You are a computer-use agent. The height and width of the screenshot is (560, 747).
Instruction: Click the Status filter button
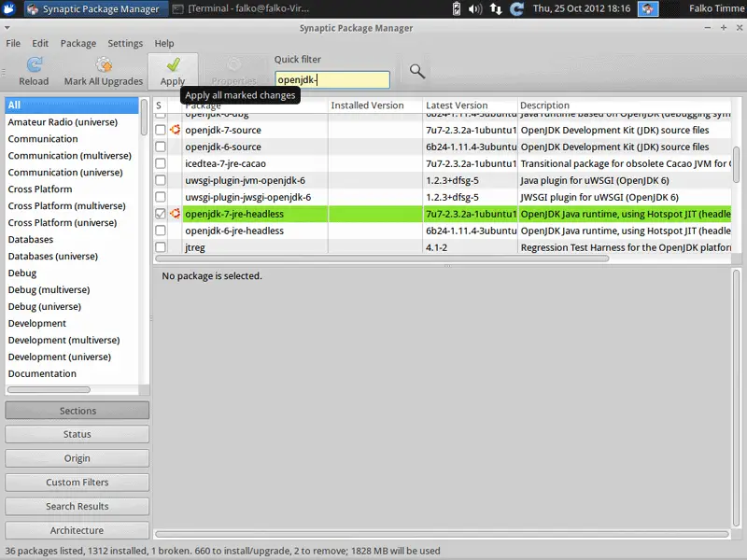78,434
